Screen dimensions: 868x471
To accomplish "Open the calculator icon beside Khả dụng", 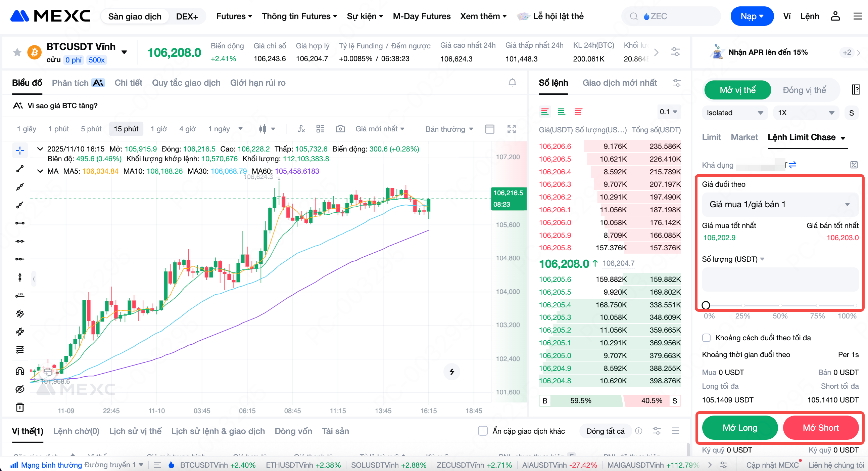I will [854, 165].
